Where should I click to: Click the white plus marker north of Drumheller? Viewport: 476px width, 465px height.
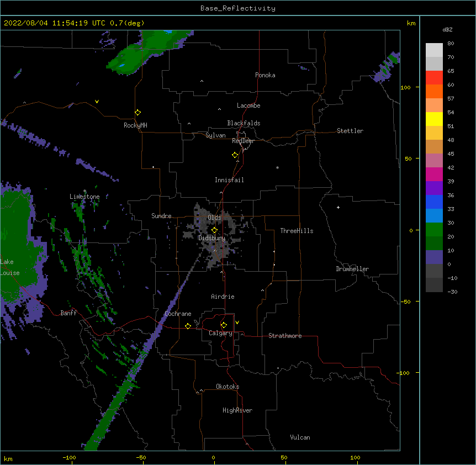pyautogui.click(x=338, y=207)
